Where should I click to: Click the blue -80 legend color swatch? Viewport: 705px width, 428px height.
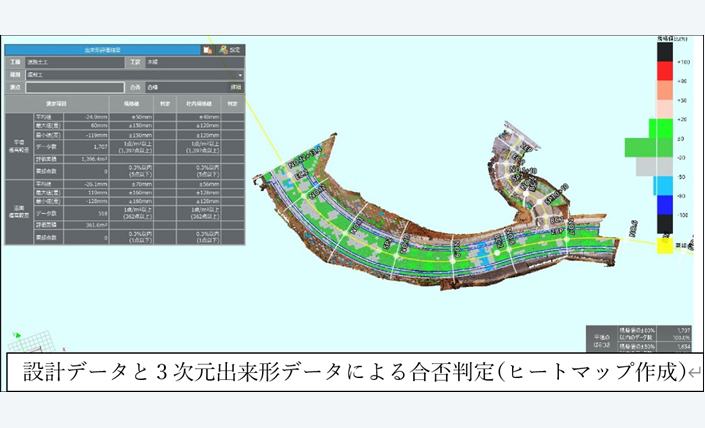(x=664, y=205)
